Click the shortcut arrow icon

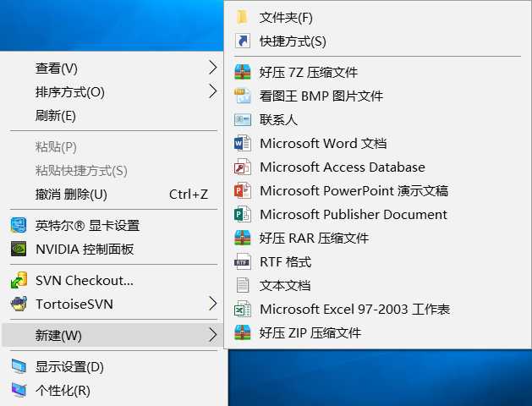coord(242,41)
